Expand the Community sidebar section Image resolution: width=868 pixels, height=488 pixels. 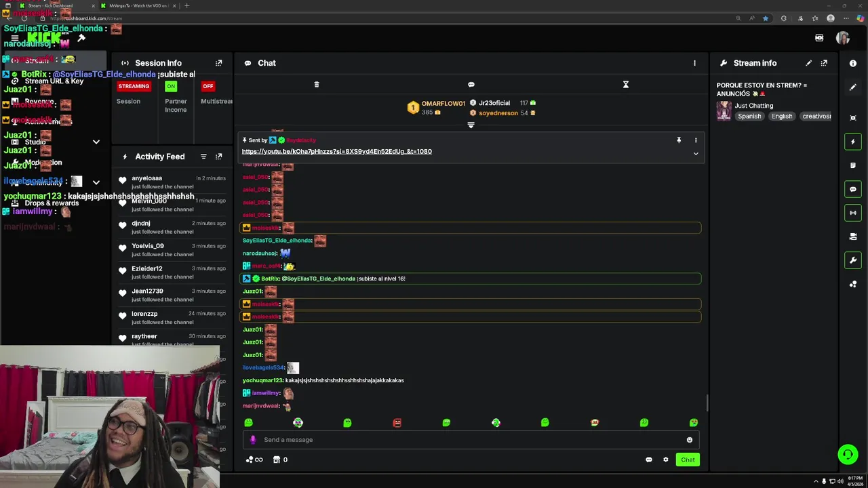96,183
